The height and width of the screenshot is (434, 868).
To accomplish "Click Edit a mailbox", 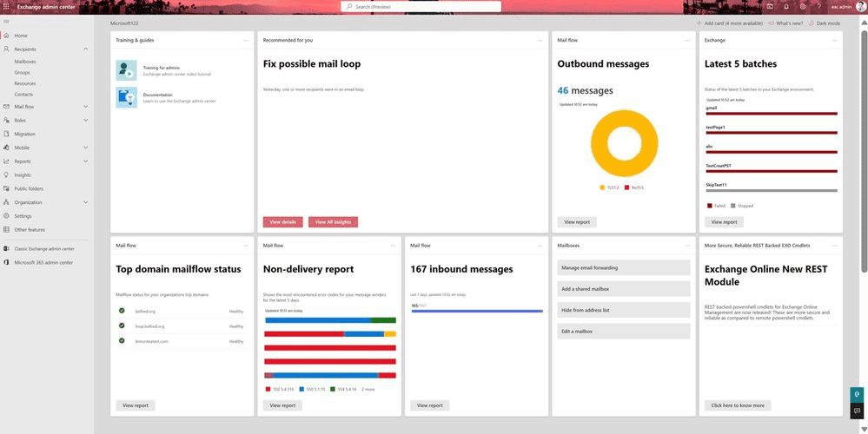I will (624, 332).
